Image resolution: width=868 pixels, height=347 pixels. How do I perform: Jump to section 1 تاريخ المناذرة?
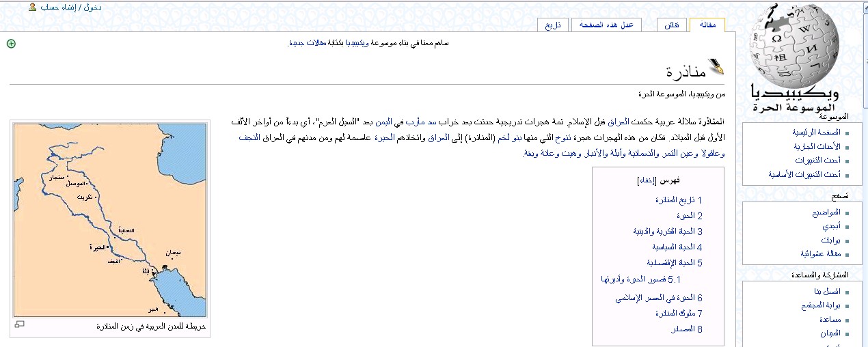click(679, 200)
